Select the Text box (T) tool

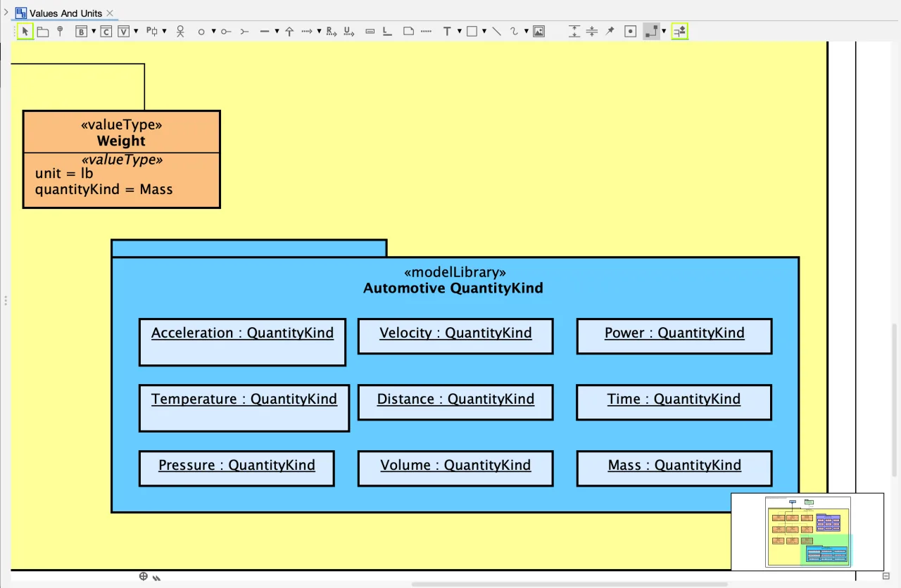coord(447,32)
